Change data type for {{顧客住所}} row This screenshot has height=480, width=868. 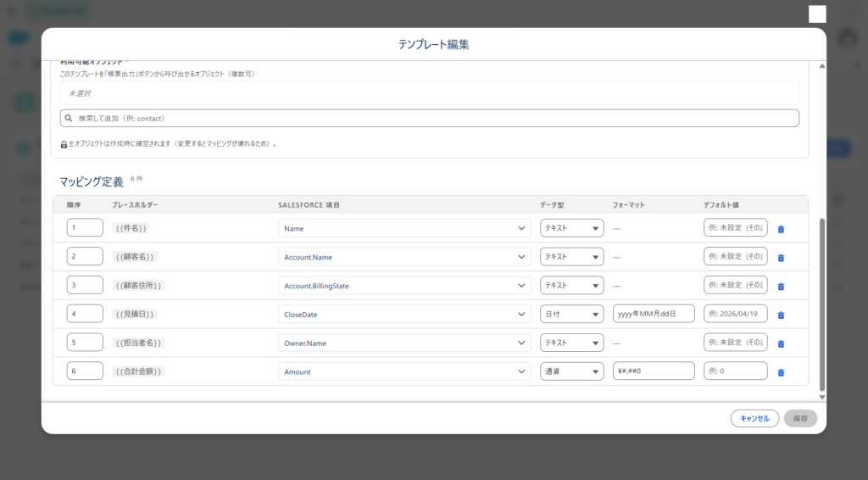[x=572, y=286]
